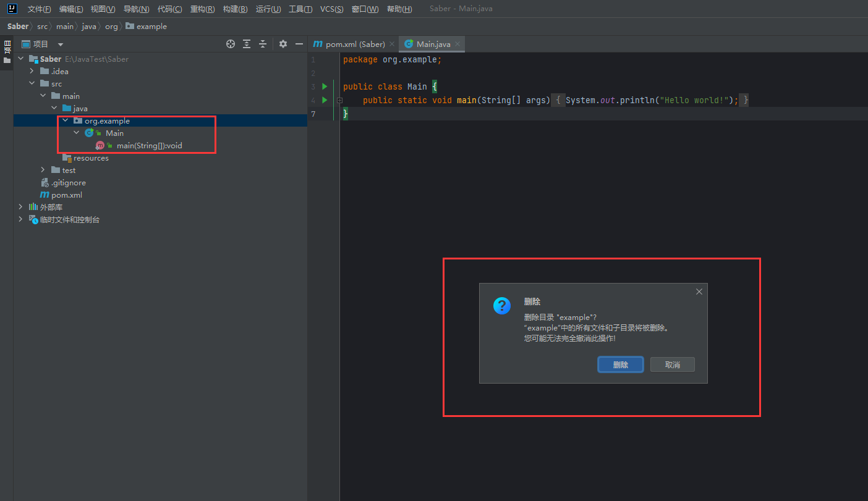Open the 项目 view dropdown
This screenshot has width=868, height=501.
[61, 44]
